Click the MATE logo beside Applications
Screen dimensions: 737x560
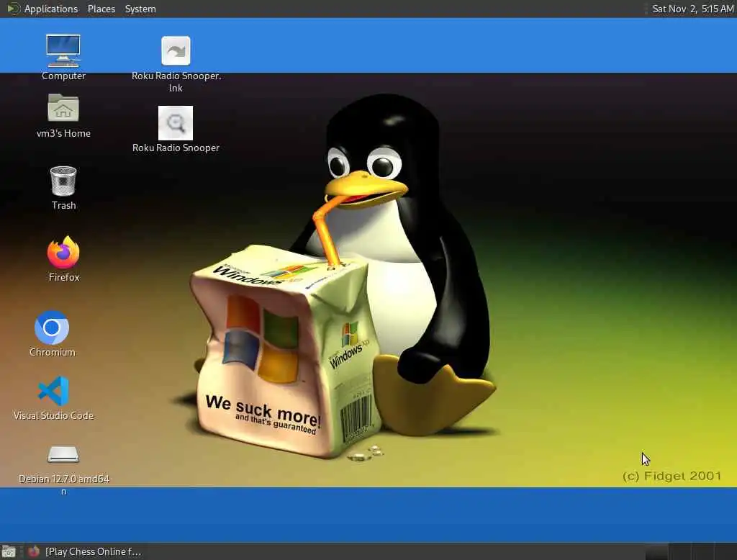pos(13,9)
